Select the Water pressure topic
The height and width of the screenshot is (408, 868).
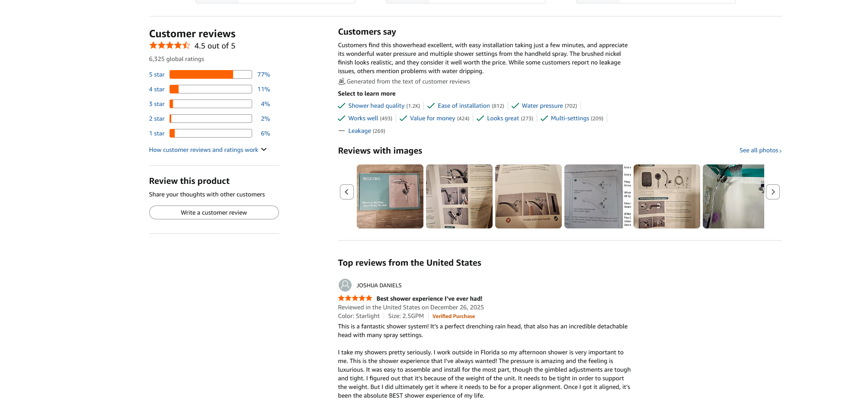542,106
